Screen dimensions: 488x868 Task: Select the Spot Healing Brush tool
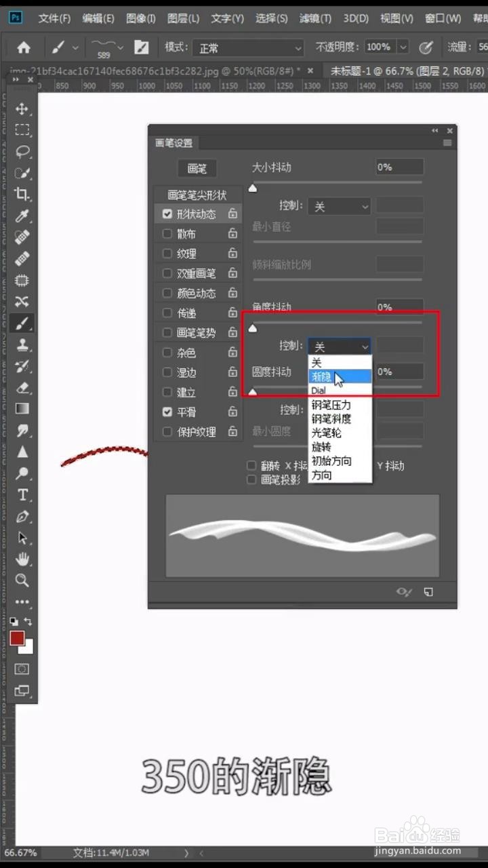coord(22,237)
